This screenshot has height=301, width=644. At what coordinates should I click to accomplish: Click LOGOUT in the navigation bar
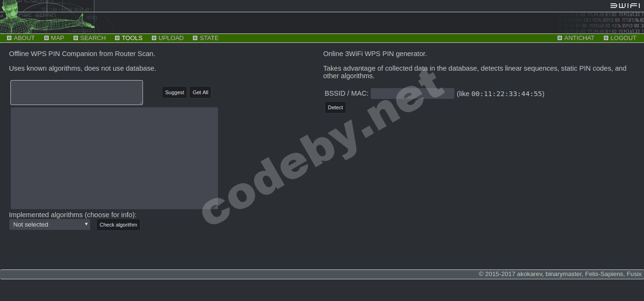point(623,38)
